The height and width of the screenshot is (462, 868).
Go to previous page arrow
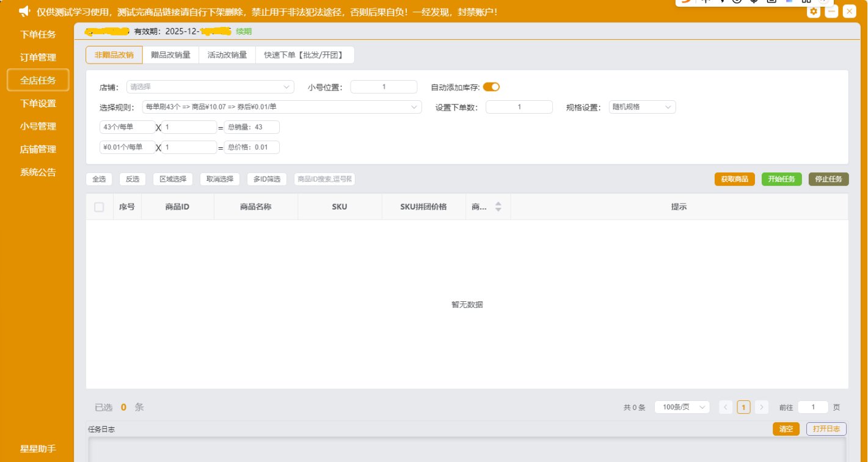point(726,407)
